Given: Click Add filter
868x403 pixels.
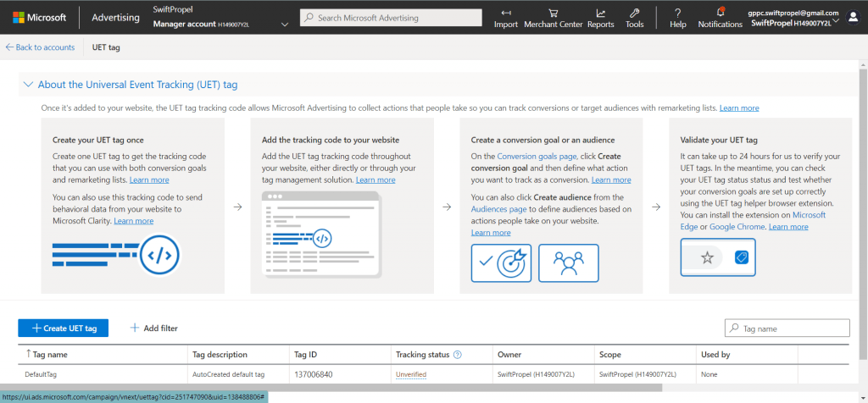Looking at the screenshot, I should tap(154, 328).
